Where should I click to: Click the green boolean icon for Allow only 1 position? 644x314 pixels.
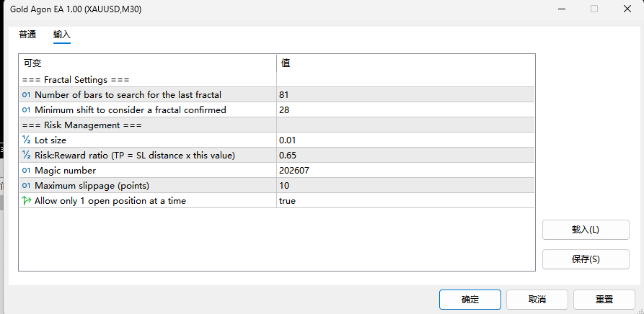pos(26,201)
